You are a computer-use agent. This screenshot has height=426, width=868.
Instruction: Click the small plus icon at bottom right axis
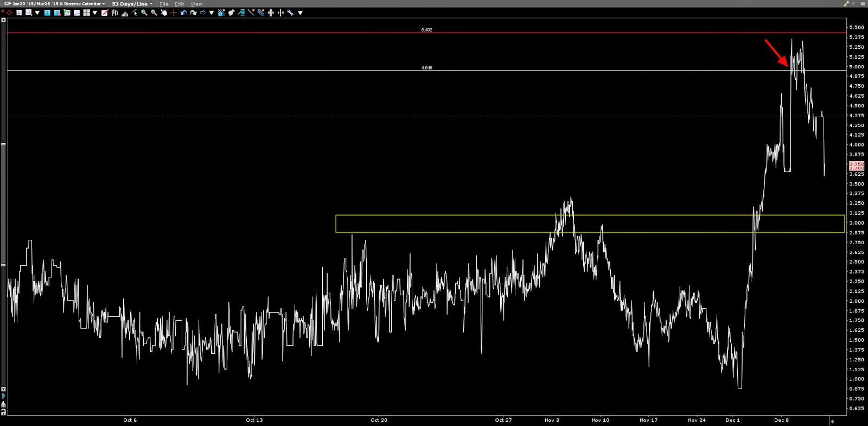832,421
